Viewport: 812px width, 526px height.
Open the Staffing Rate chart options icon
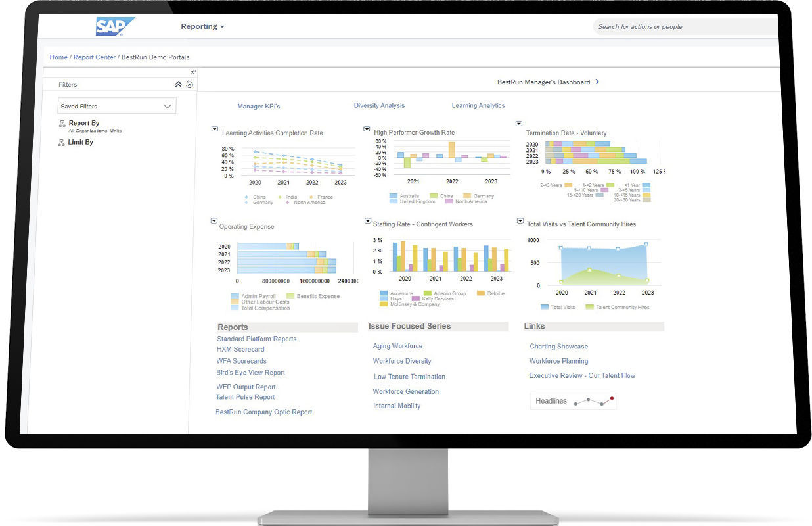367,220
